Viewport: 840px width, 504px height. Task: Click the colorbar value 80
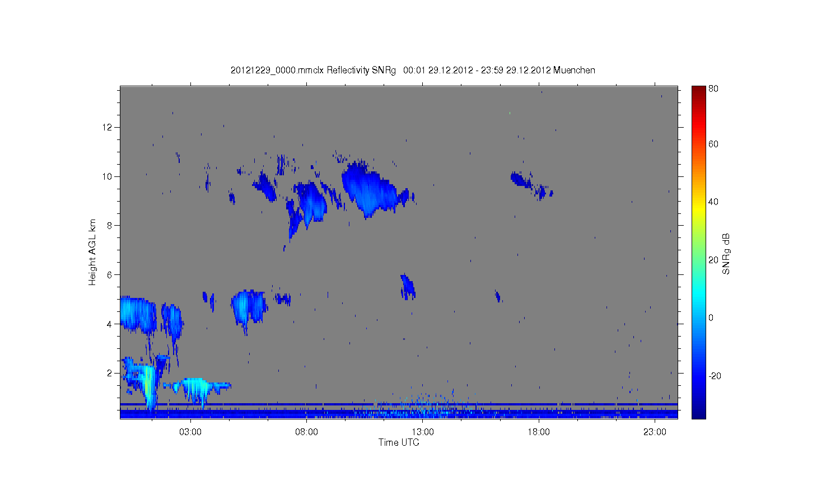tap(713, 89)
